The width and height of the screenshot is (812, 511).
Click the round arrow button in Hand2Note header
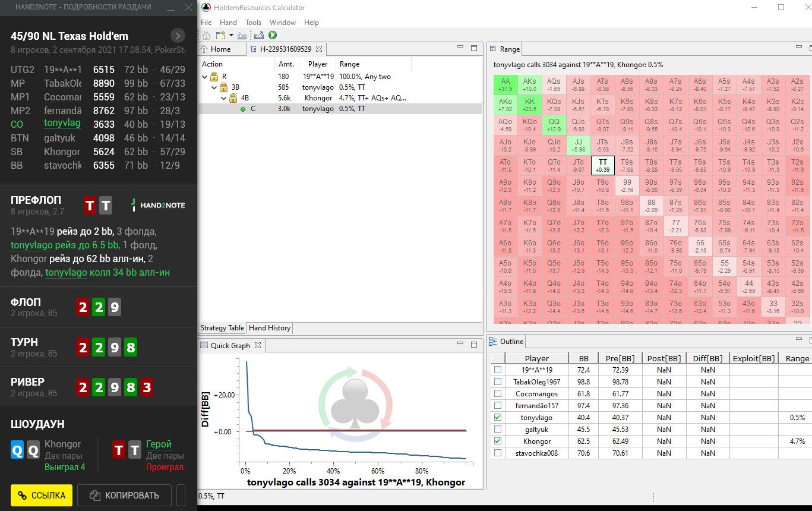[x=178, y=36]
